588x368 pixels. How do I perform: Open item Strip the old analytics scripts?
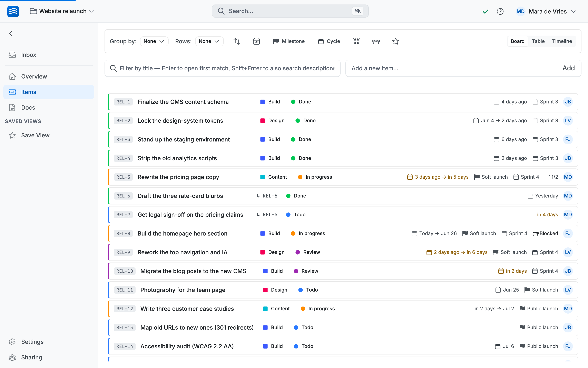point(177,158)
